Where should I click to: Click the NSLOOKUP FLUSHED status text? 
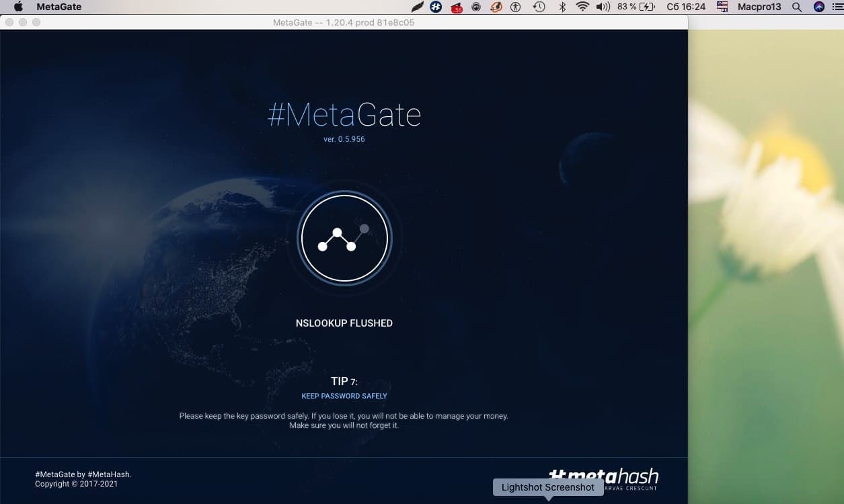tap(344, 323)
